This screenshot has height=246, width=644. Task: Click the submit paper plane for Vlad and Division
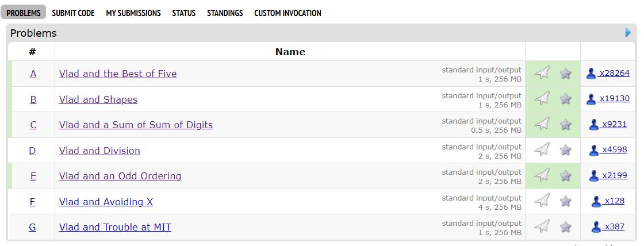pyautogui.click(x=542, y=149)
